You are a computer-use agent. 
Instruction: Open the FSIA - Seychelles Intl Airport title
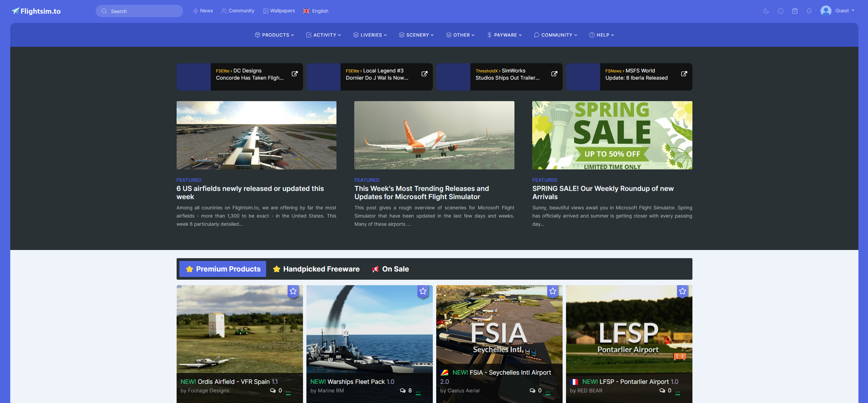click(x=510, y=373)
